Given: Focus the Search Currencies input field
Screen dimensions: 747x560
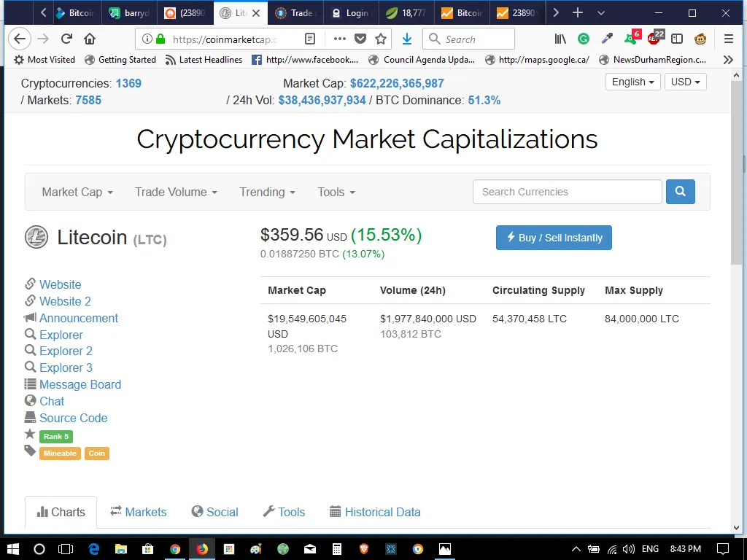Looking at the screenshot, I should (x=567, y=192).
